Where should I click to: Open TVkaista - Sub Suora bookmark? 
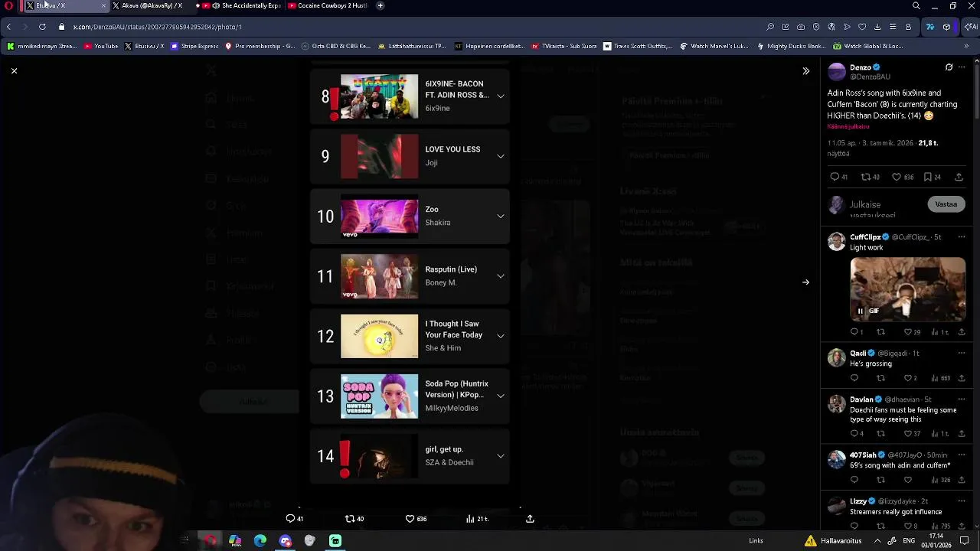(x=563, y=46)
